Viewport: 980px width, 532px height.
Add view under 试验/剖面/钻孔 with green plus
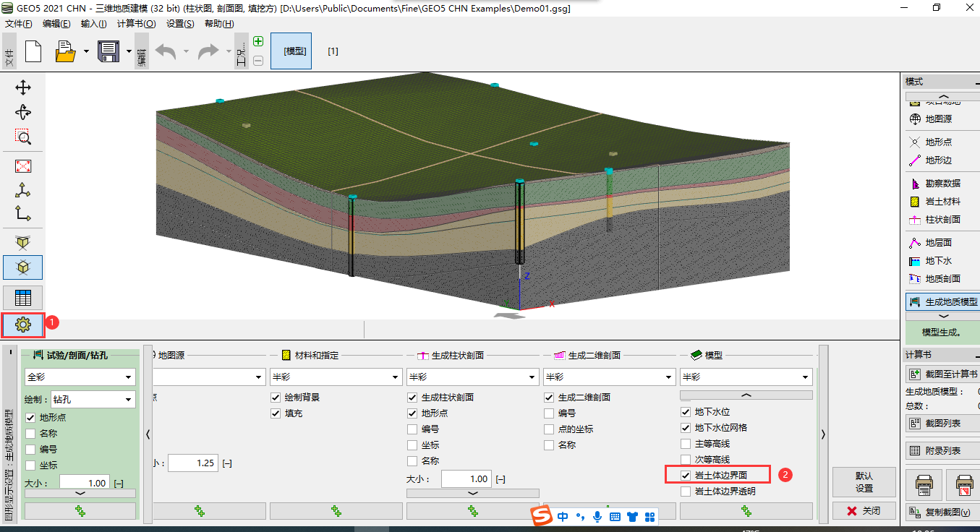point(80,511)
